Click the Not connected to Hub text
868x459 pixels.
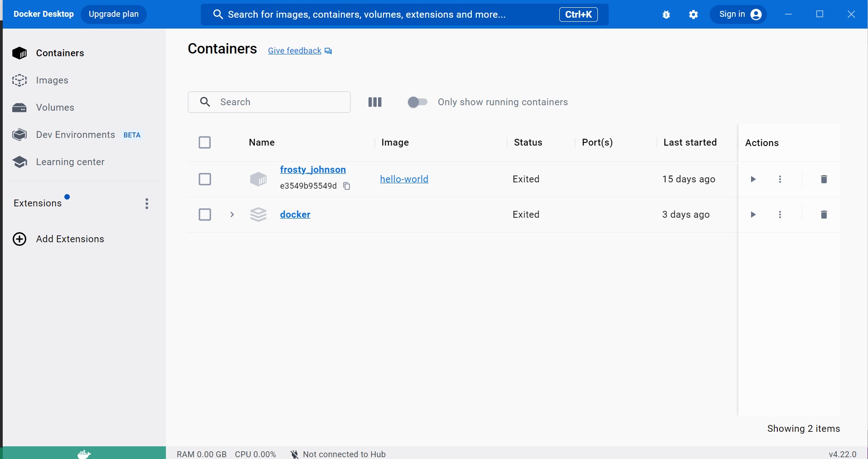(344, 454)
